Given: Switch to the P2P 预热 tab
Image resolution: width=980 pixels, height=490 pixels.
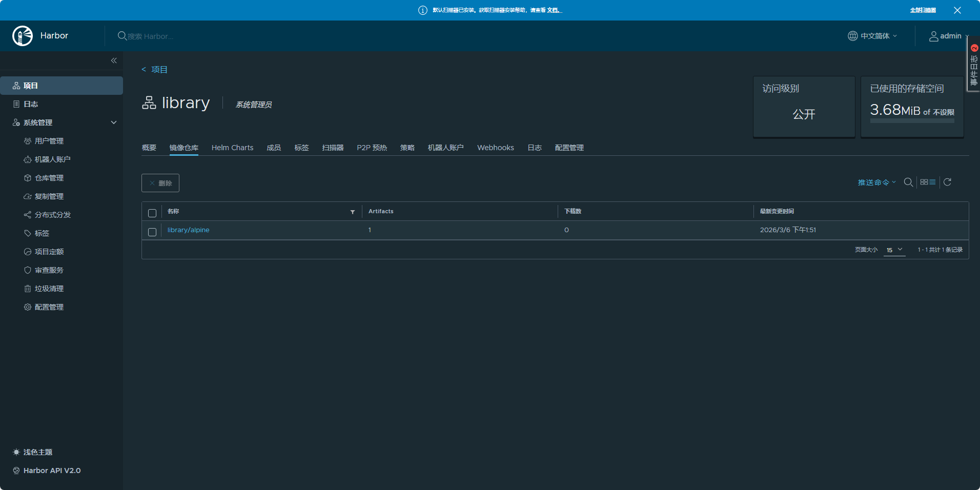Looking at the screenshot, I should tap(372, 148).
